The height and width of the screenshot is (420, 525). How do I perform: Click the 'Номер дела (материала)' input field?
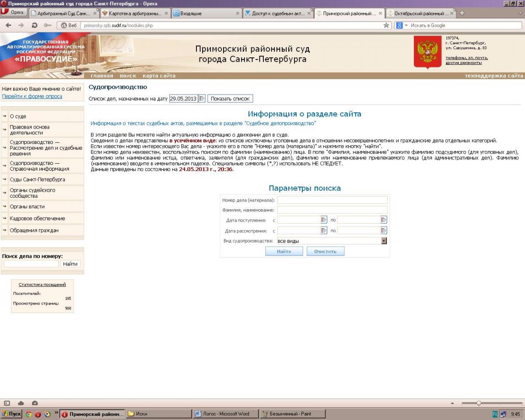point(332,200)
